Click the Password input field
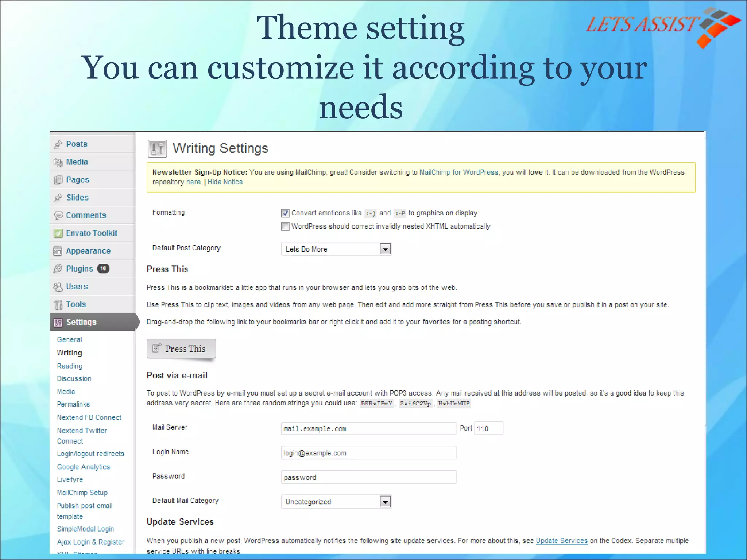Screen dimensions: 747x560 pos(369,477)
